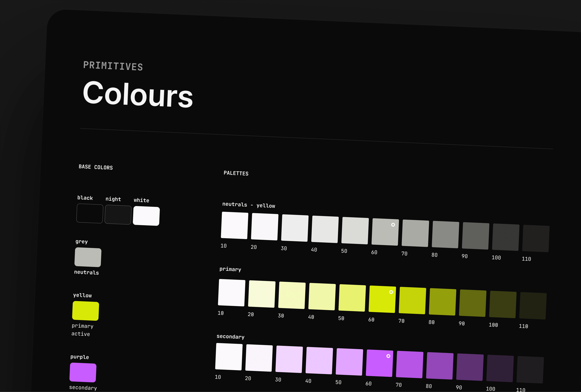Select the night base color swatch
Viewport: 581px width, 392px height.
118,215
